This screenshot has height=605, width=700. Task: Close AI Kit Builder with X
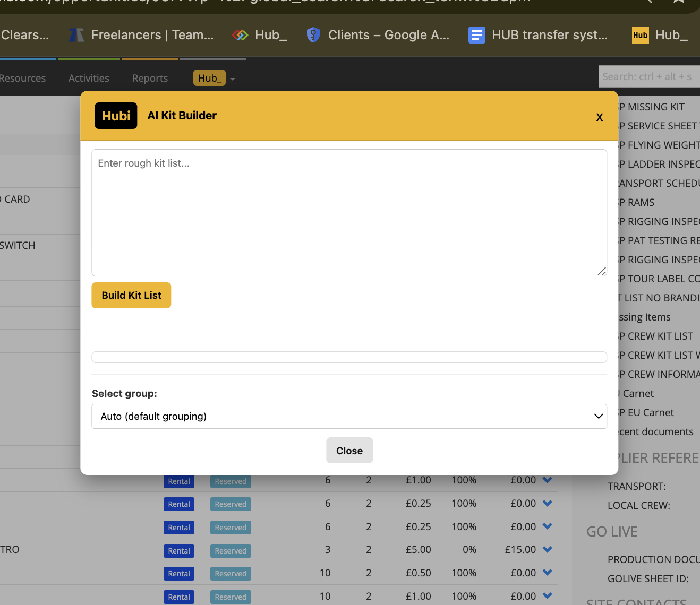pos(599,117)
